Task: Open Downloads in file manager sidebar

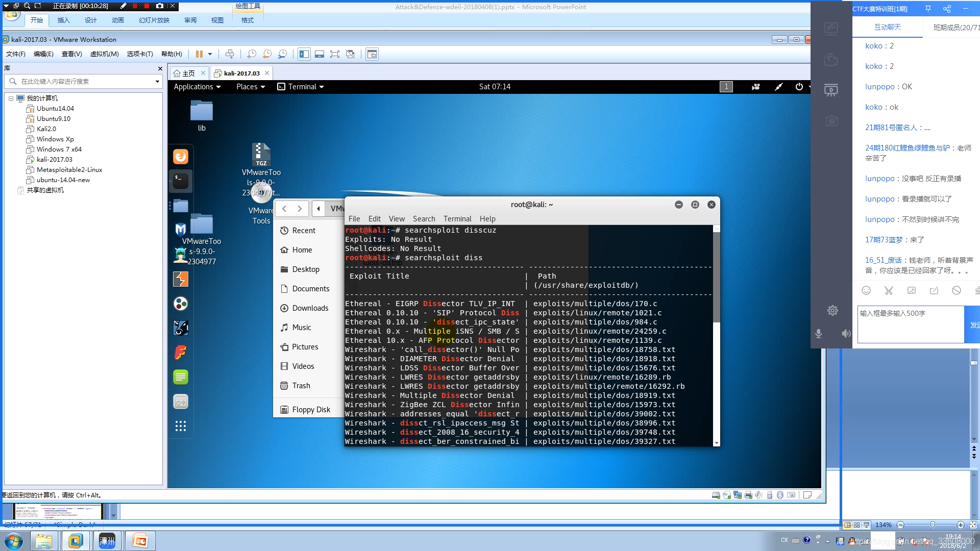Action: (x=310, y=308)
